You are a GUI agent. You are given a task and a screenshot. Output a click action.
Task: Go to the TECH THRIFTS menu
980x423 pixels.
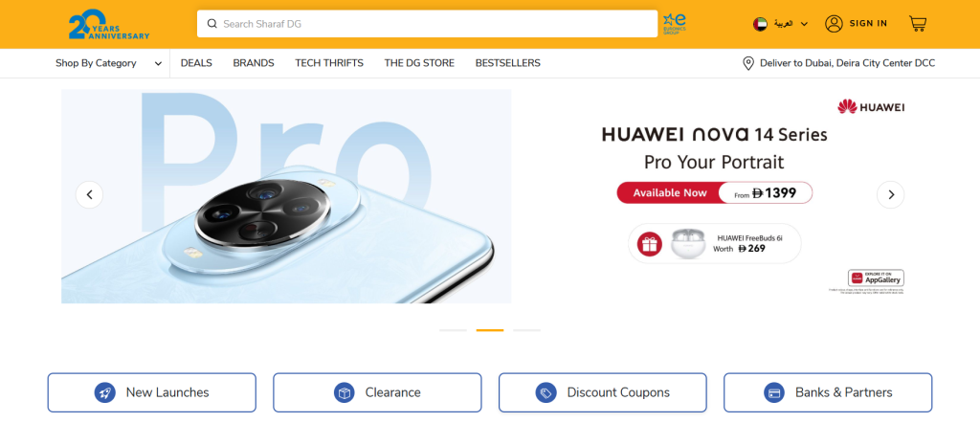(329, 63)
